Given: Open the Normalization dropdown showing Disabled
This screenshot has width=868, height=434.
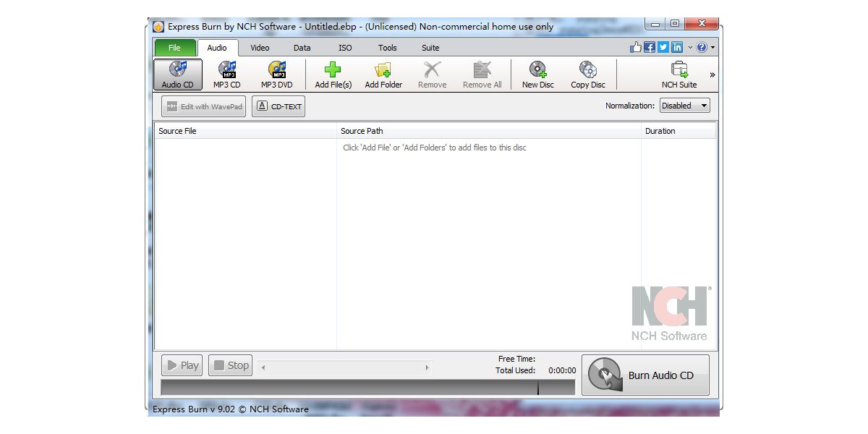Looking at the screenshot, I should point(684,105).
